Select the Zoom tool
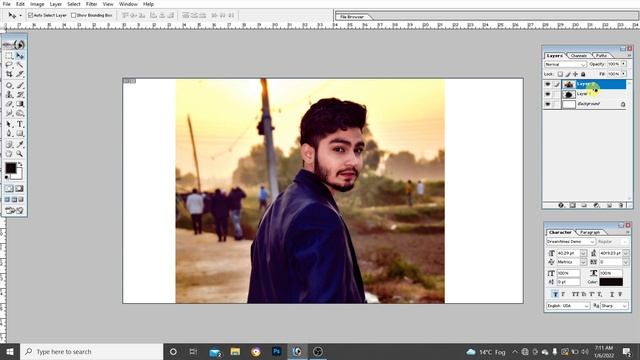 click(x=20, y=154)
